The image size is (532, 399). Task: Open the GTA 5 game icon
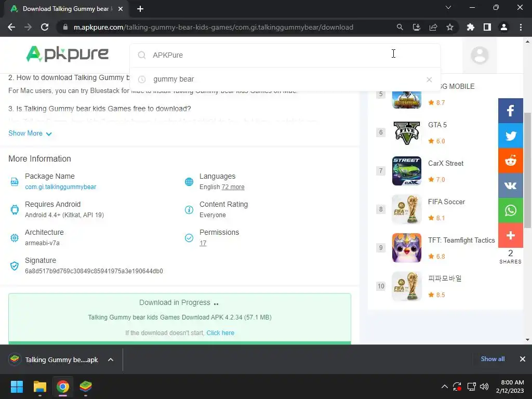(x=406, y=132)
